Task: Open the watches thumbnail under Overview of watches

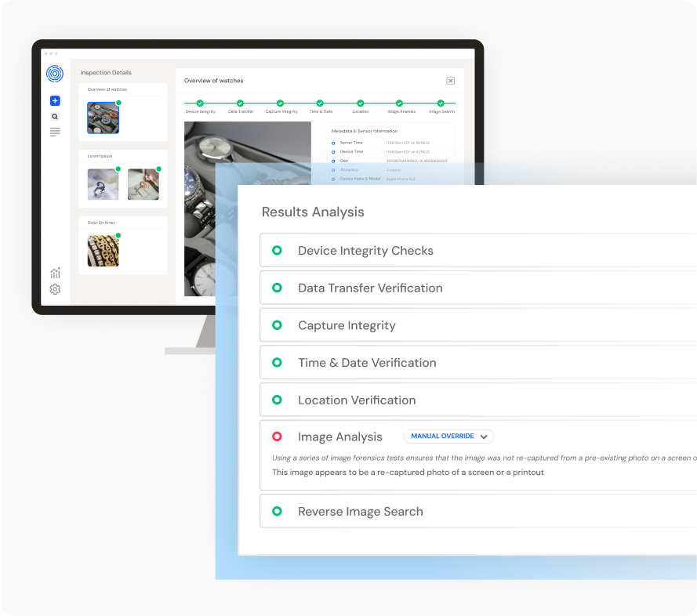Action: [x=103, y=118]
